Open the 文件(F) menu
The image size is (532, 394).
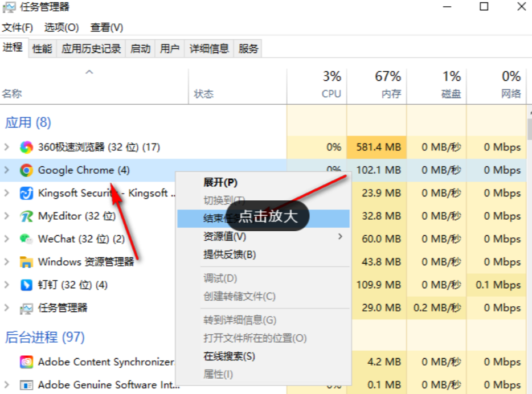pyautogui.click(x=17, y=27)
